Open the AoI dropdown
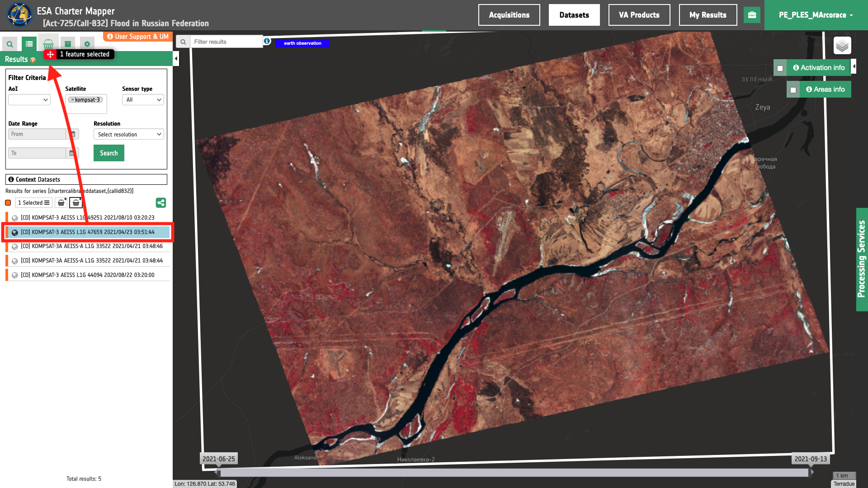This screenshot has width=868, height=488. (x=29, y=100)
